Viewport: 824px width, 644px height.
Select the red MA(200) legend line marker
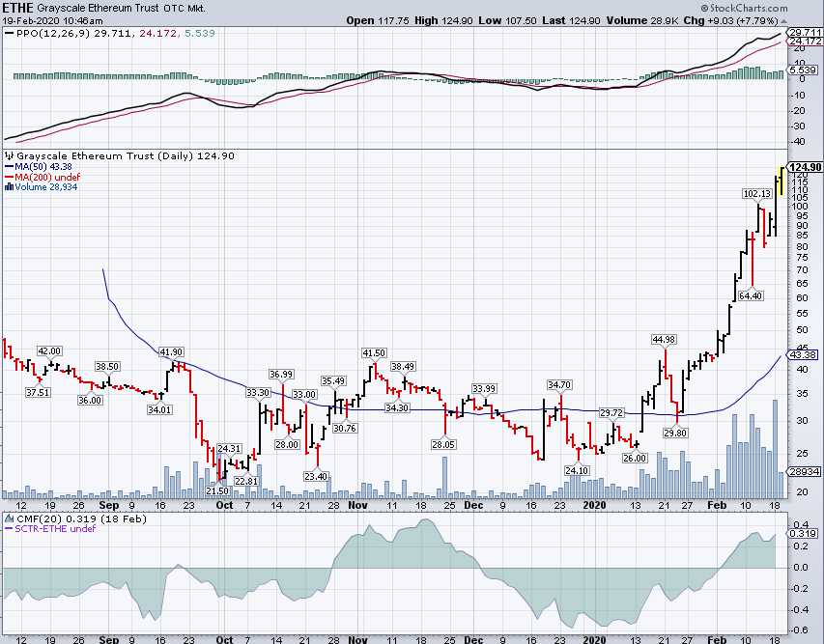pyautogui.click(x=9, y=177)
